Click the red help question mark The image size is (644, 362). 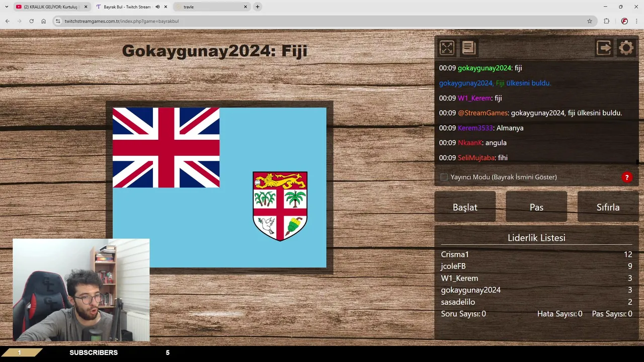(x=626, y=177)
